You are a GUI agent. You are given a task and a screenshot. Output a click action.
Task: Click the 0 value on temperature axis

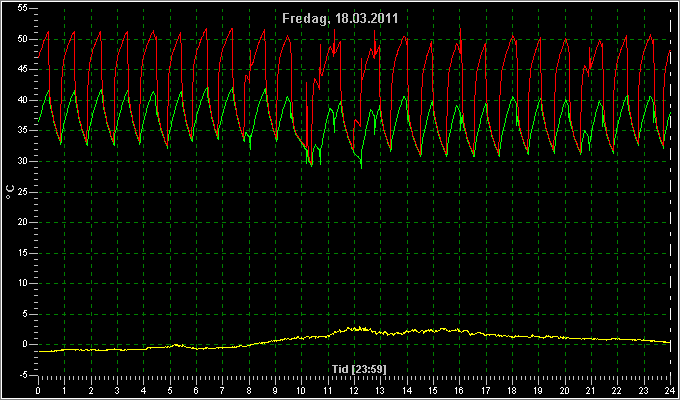point(25,344)
